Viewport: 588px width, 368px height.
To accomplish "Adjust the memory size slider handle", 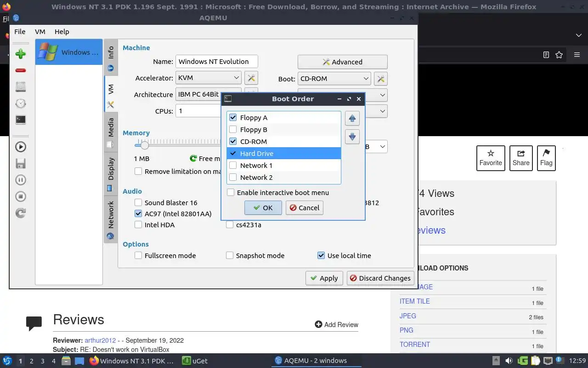I will pos(145,145).
